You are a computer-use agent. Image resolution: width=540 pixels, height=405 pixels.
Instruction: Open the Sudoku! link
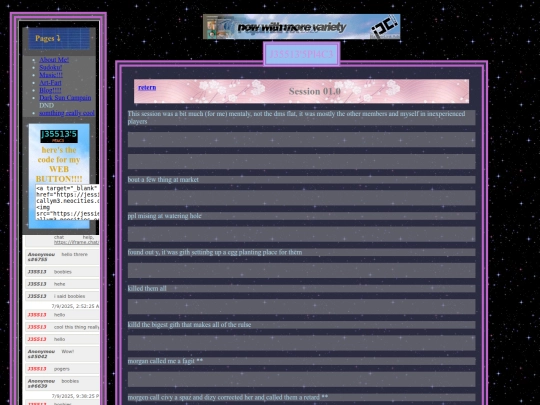[51, 68]
